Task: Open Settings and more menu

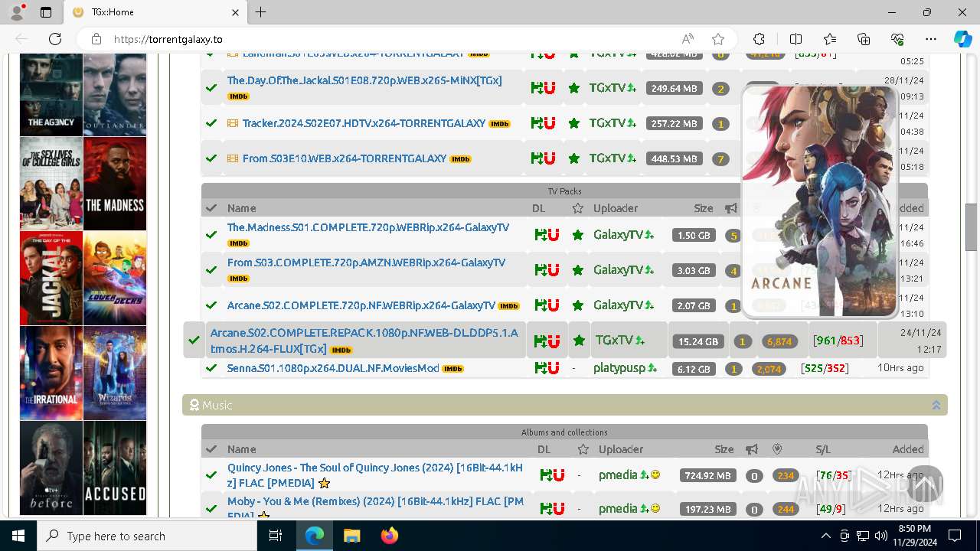Action: point(931,39)
